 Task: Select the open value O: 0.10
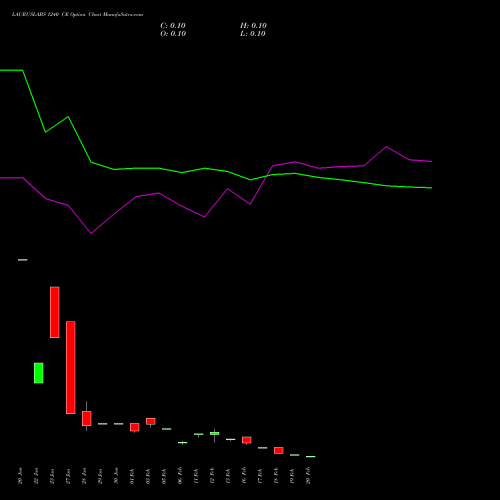pyautogui.click(x=173, y=34)
